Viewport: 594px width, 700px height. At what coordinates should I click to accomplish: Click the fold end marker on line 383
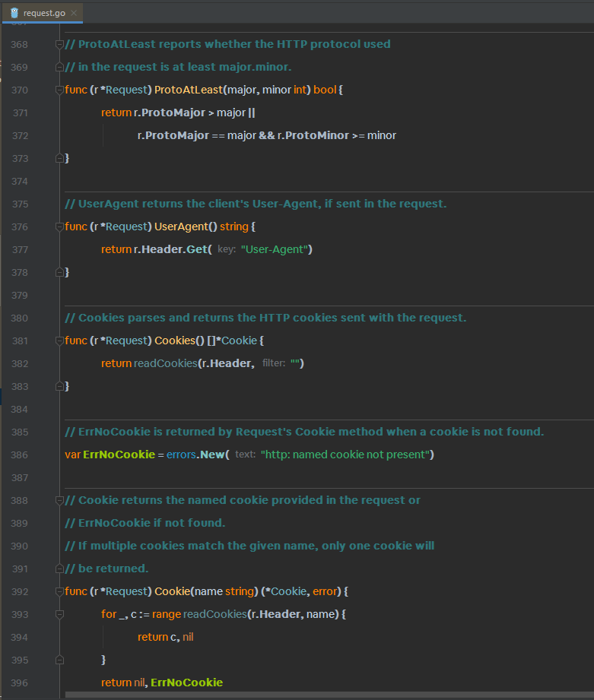(59, 386)
